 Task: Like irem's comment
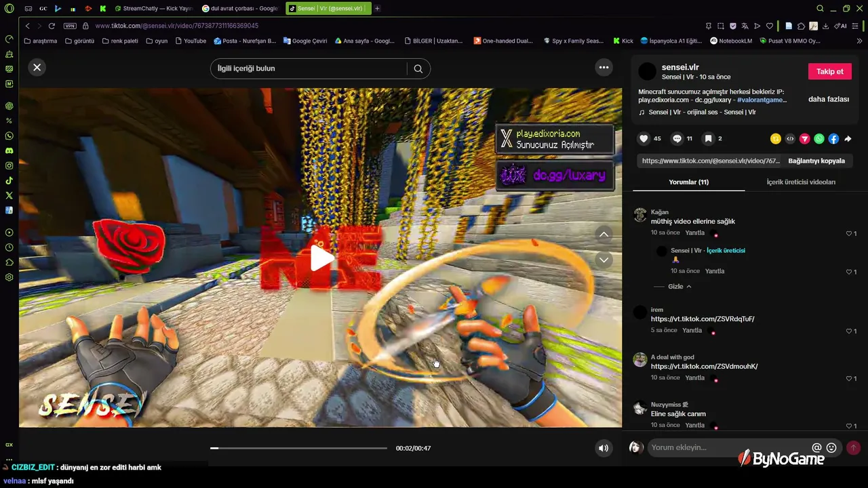tap(848, 331)
